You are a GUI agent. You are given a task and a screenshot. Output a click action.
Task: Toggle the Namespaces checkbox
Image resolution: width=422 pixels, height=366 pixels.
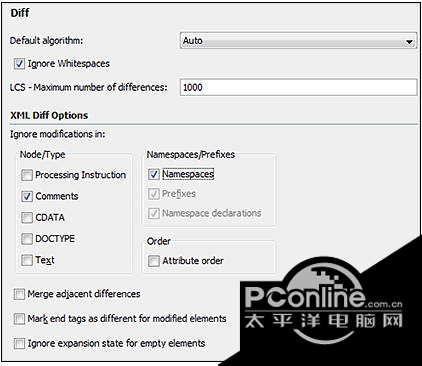point(154,174)
